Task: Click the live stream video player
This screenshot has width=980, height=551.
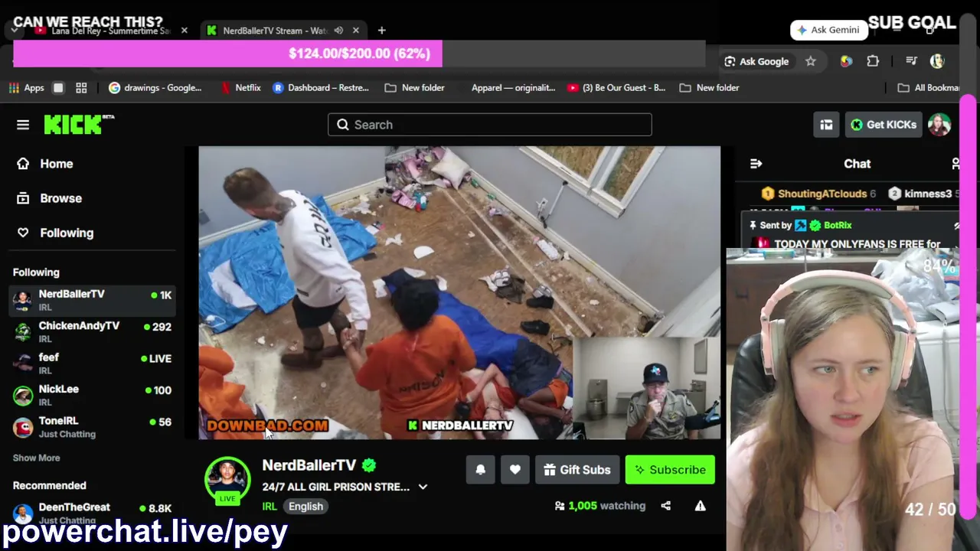Action: point(459,292)
